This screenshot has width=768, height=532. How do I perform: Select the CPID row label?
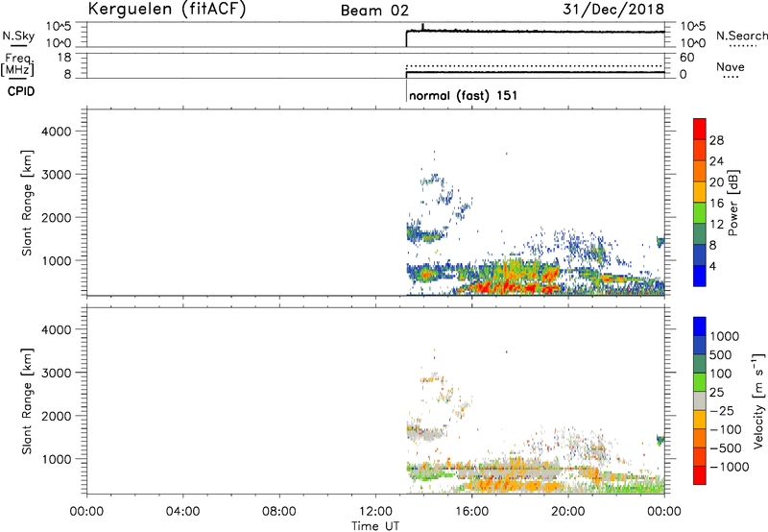(x=21, y=91)
